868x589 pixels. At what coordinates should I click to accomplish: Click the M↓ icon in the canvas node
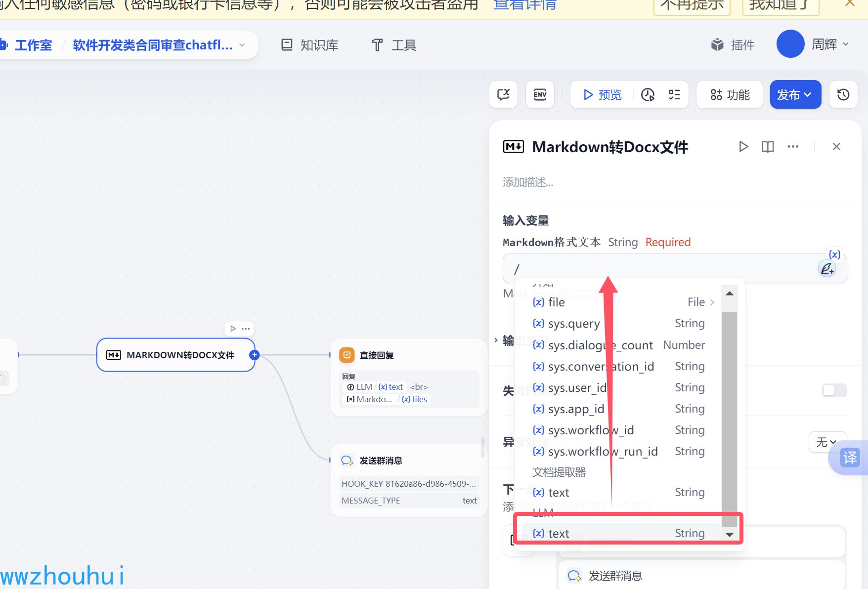[x=114, y=355]
